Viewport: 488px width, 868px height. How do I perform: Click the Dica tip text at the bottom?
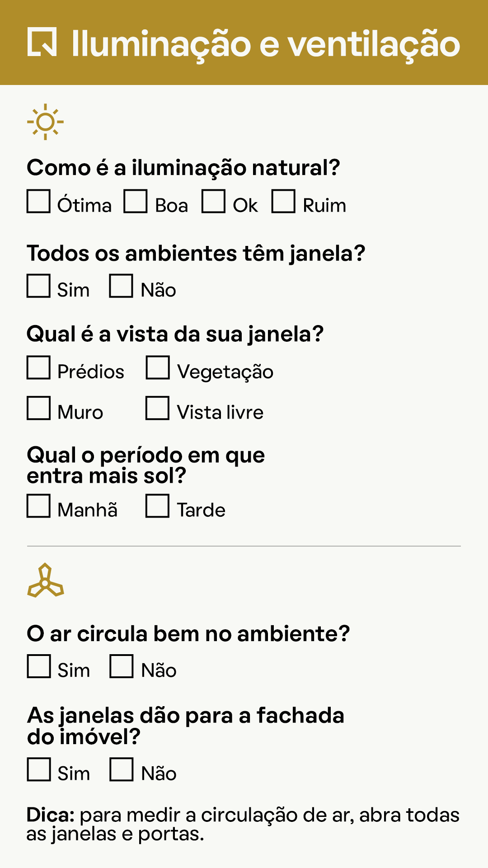[243, 825]
